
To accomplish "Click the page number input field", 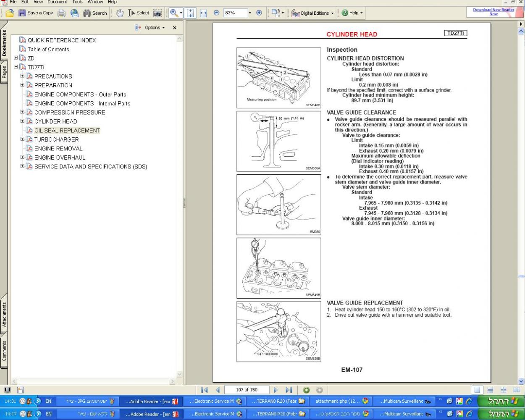I will coord(247,390).
